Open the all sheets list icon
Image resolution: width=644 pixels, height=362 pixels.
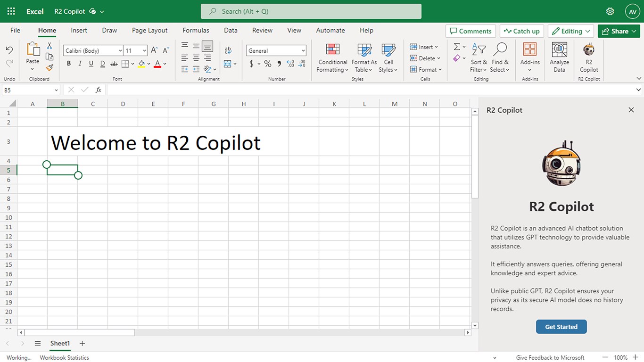click(38, 344)
